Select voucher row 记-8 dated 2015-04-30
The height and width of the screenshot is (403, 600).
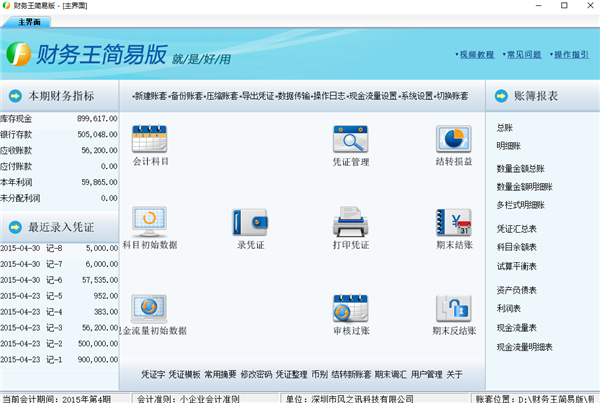coord(59,248)
